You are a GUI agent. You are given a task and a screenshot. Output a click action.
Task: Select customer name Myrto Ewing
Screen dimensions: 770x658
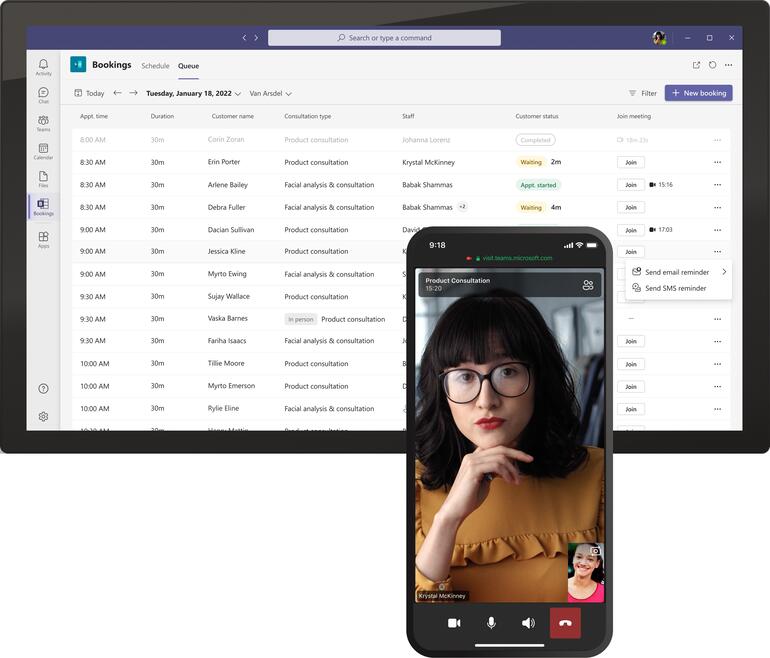tap(227, 274)
